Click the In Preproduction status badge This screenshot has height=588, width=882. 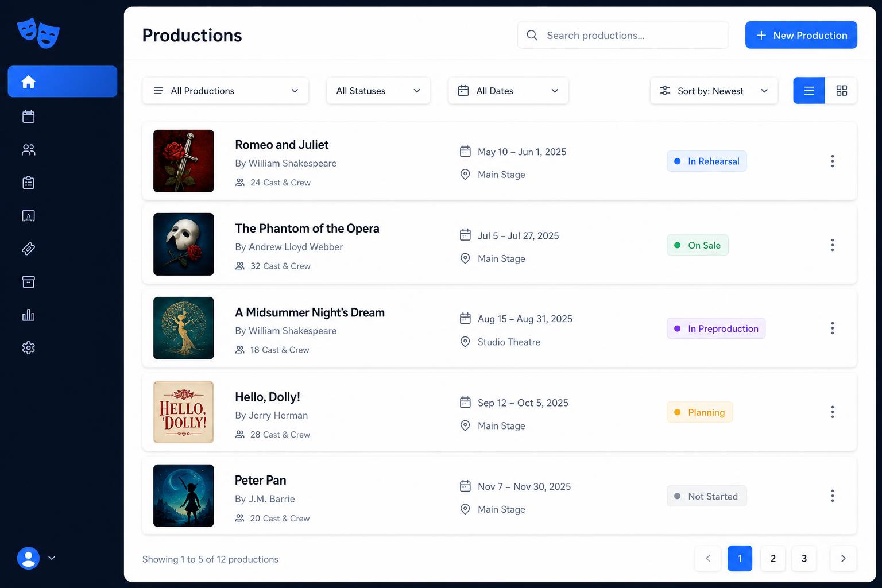click(x=716, y=328)
